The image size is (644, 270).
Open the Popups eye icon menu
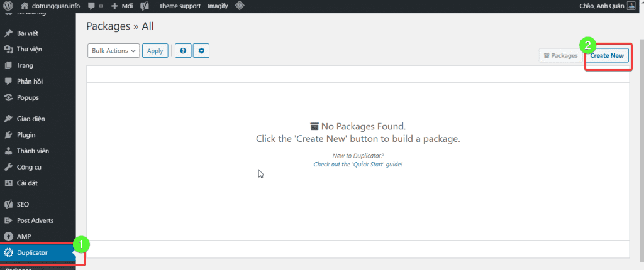pos(8,98)
